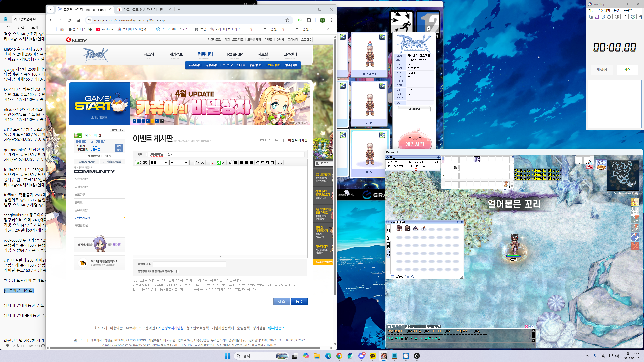Select the 짱구워프1 character slot
Screen dimensions: 644x362
pos(369,54)
